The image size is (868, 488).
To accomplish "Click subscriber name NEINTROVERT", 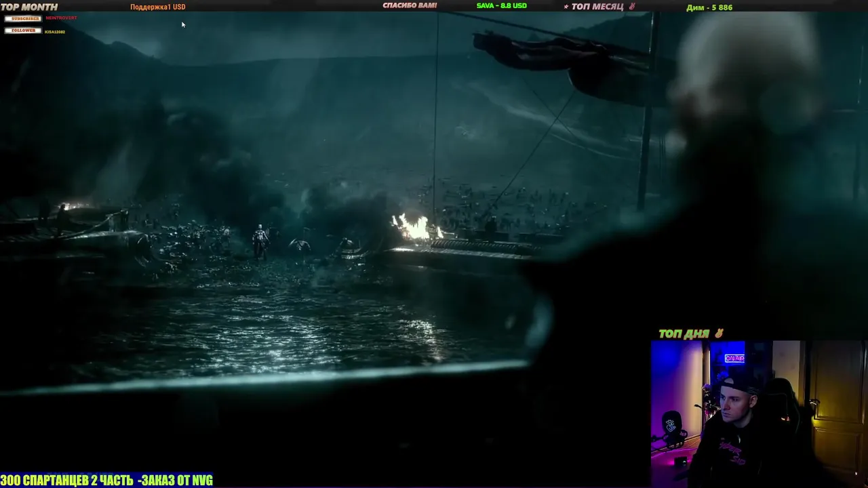I will 61,18.
